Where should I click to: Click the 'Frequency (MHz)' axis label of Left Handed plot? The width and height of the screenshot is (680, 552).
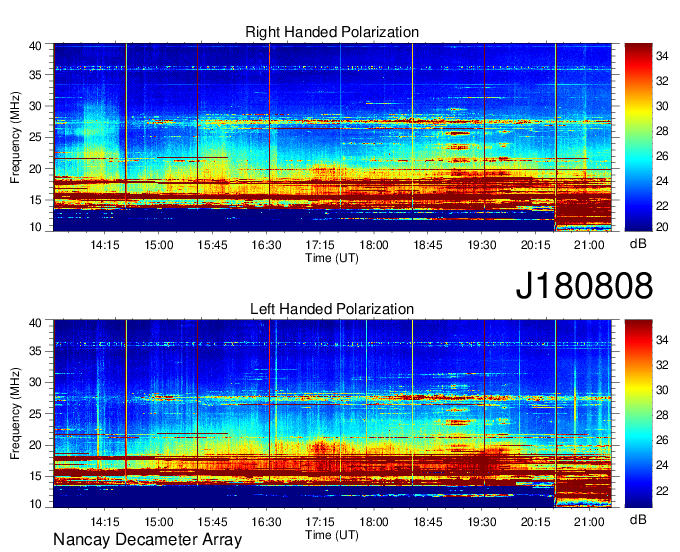pyautogui.click(x=15, y=414)
